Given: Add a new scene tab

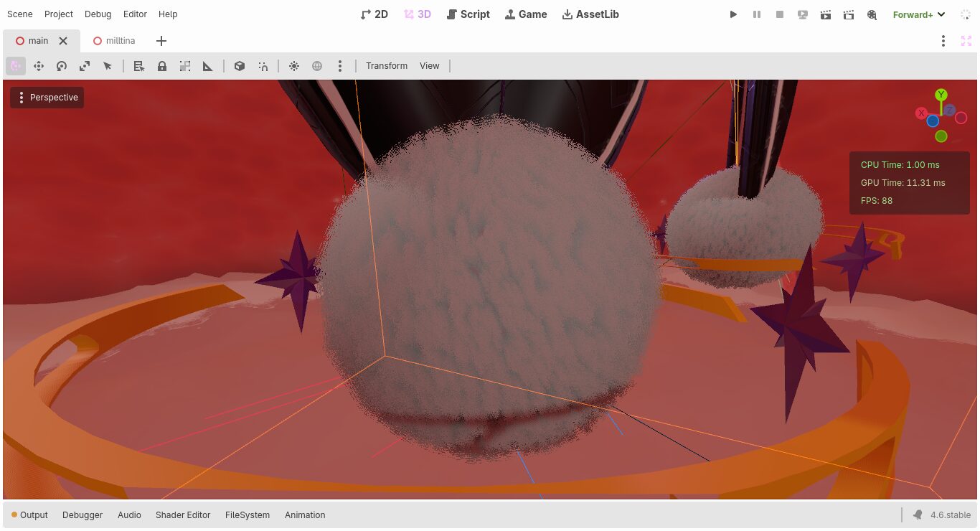Looking at the screenshot, I should click(x=161, y=41).
